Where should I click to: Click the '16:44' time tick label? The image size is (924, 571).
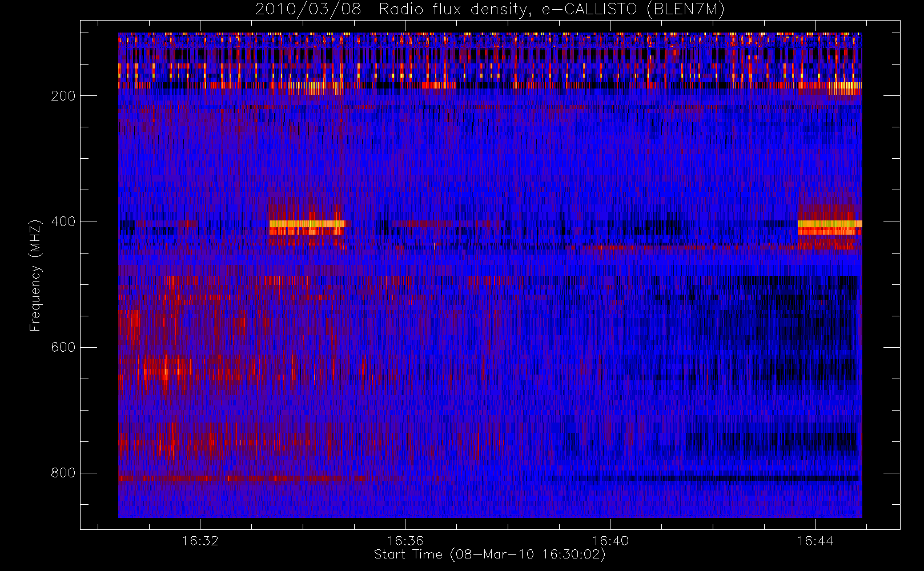point(815,541)
